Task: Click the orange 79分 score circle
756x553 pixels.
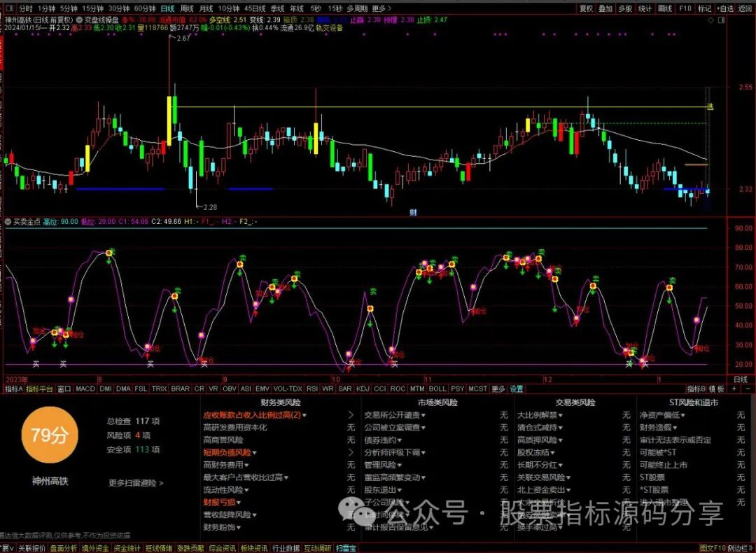Action: pyautogui.click(x=50, y=435)
